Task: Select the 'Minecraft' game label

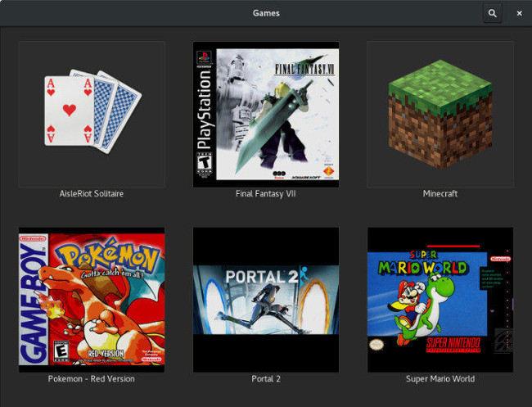Action: pos(440,194)
